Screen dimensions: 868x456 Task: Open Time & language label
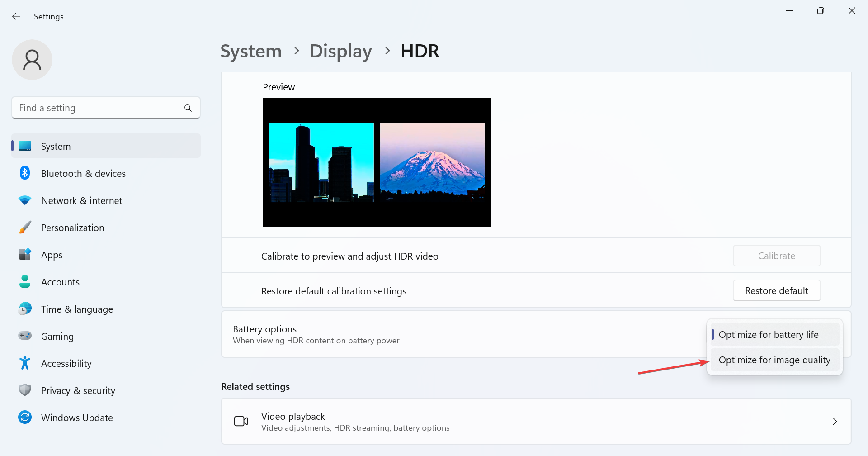click(x=77, y=309)
